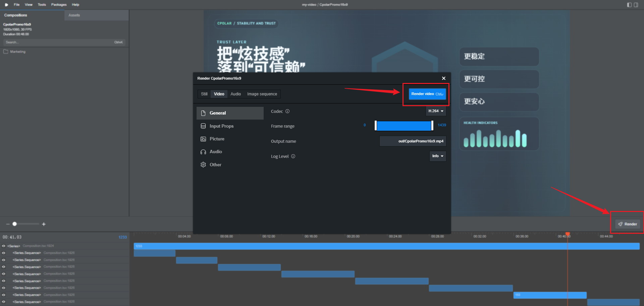
Task: Open the Log Level Info dropdown
Action: click(x=438, y=156)
